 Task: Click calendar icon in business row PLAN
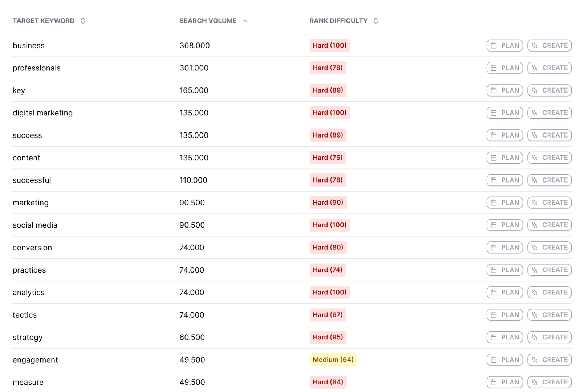click(x=493, y=45)
